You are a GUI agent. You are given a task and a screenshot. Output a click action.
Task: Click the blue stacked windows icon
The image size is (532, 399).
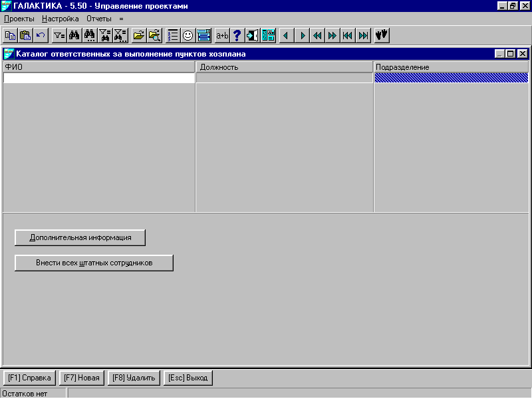pyautogui.click(x=203, y=36)
